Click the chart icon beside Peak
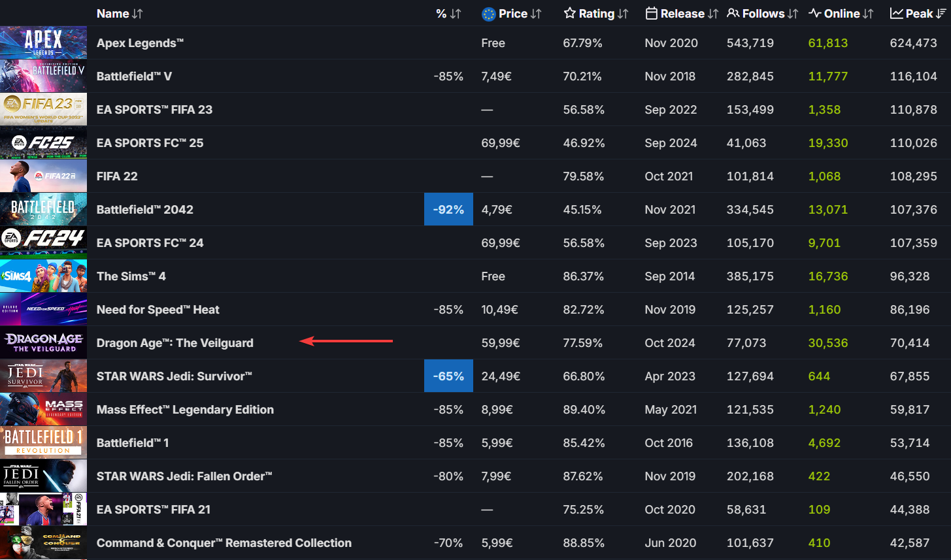The height and width of the screenshot is (560, 951). 896,14
